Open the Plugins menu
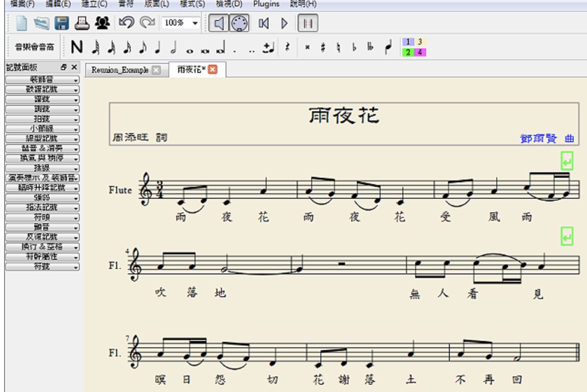This screenshot has height=392, width=587. 266,4
